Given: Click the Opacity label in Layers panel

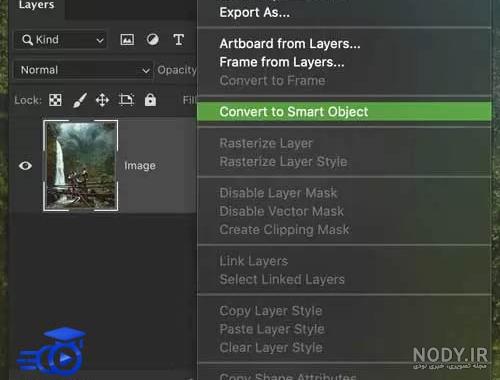Looking at the screenshot, I should (x=177, y=70).
